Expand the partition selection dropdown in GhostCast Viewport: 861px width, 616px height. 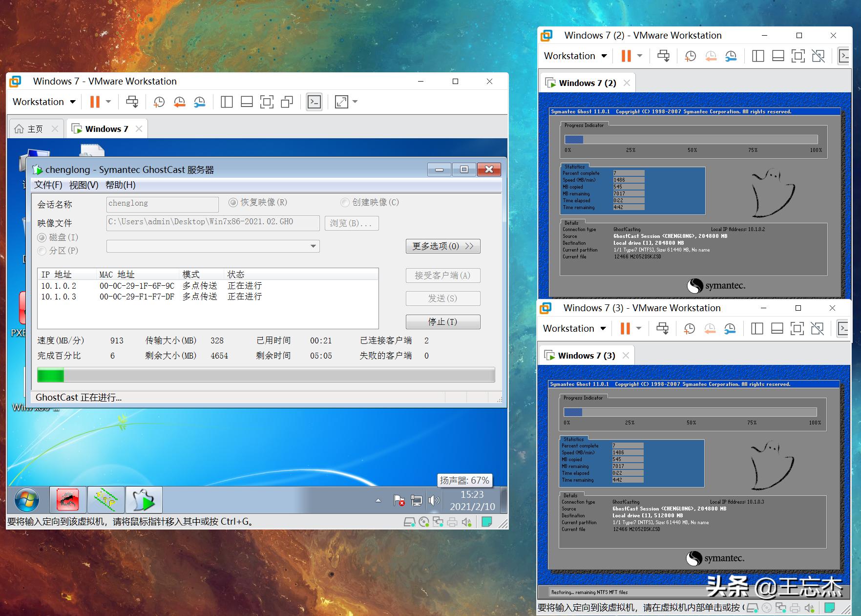313,246
